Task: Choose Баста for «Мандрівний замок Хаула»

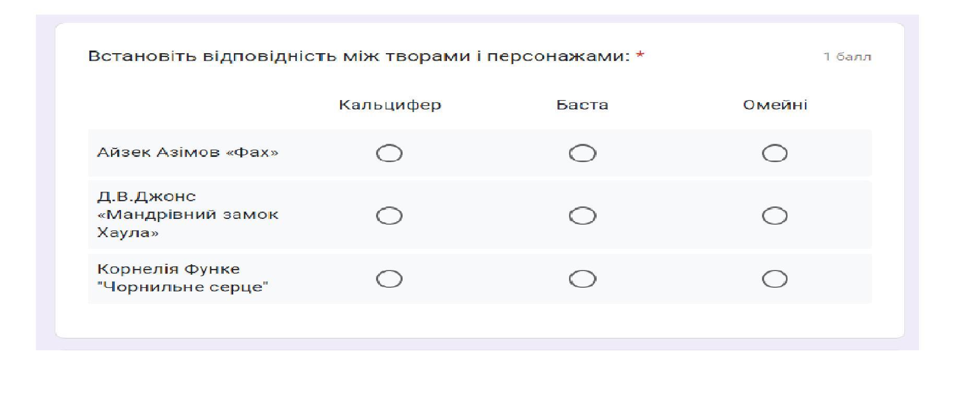Action: pyautogui.click(x=582, y=215)
